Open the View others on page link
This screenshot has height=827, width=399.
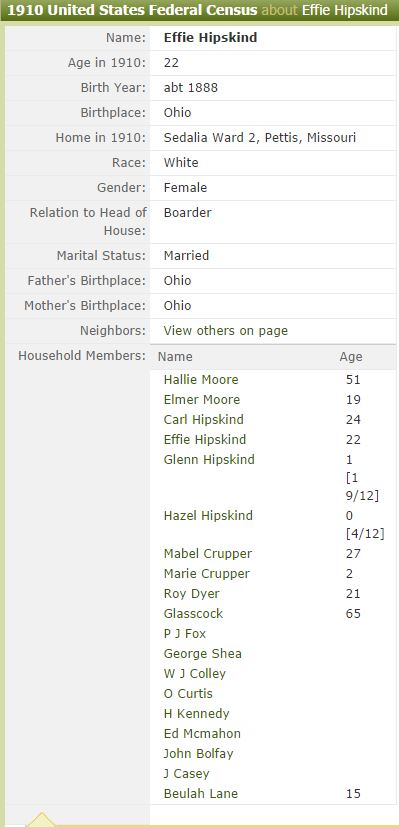click(x=226, y=331)
